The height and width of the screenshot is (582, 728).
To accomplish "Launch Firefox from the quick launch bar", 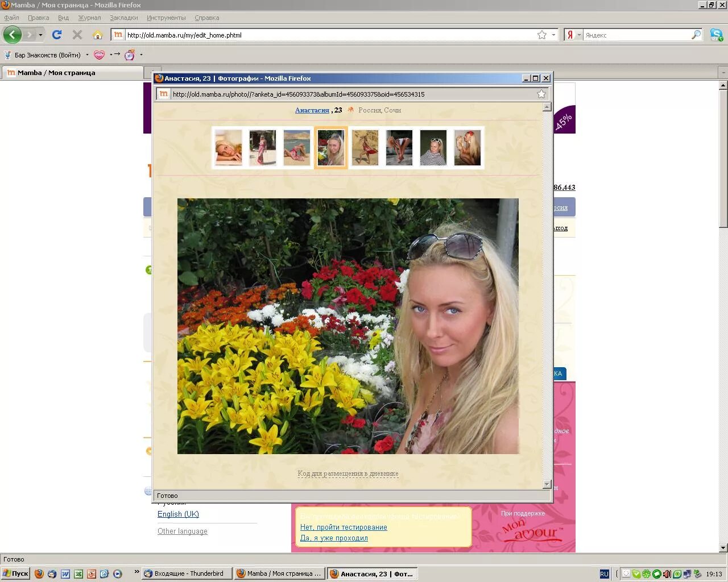I will 39,574.
